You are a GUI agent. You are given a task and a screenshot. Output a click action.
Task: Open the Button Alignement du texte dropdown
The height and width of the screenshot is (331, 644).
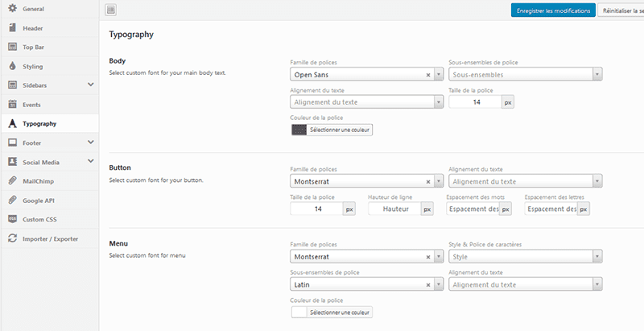(526, 181)
